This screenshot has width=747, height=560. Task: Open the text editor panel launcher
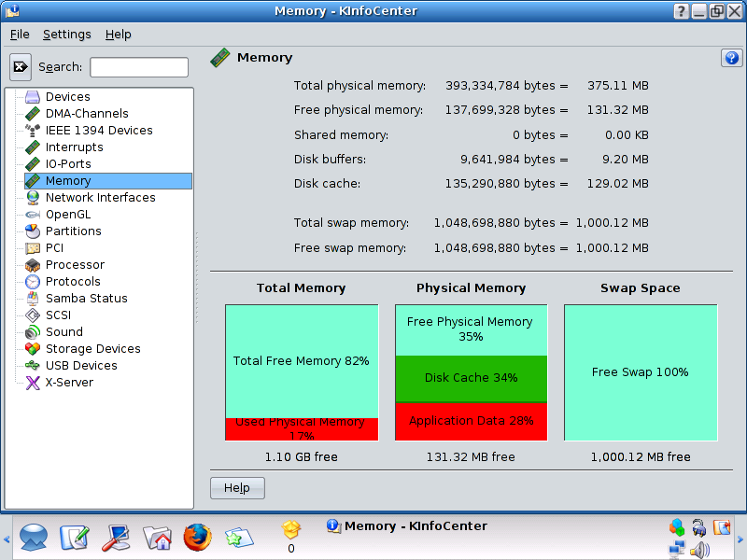pos(75,538)
